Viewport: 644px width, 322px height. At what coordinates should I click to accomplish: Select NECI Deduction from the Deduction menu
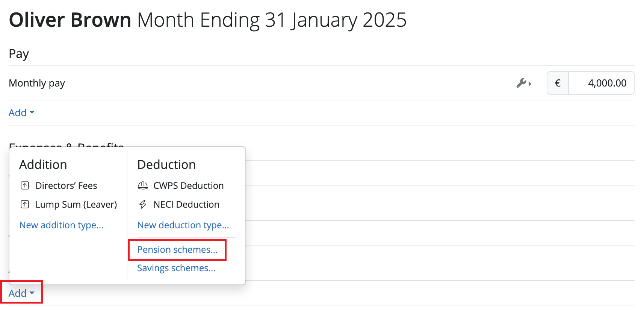tap(186, 204)
